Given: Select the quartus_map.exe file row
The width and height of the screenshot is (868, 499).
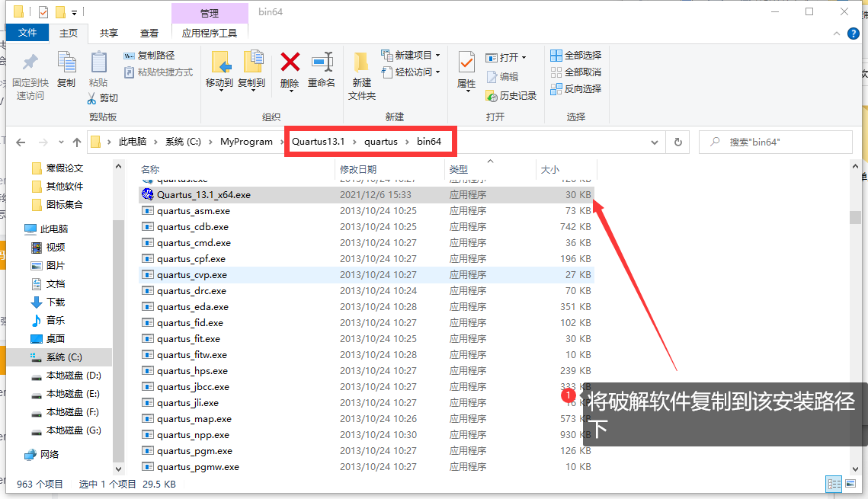Looking at the screenshot, I should (x=366, y=419).
